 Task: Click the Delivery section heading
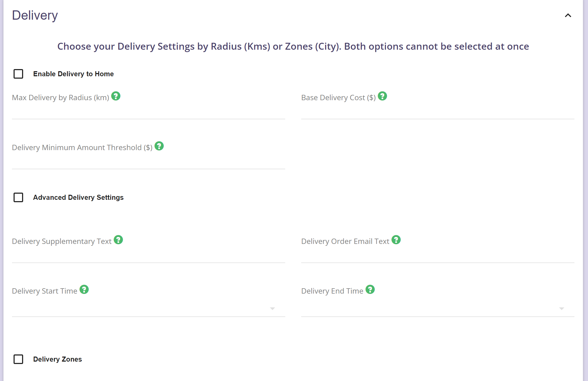point(35,15)
